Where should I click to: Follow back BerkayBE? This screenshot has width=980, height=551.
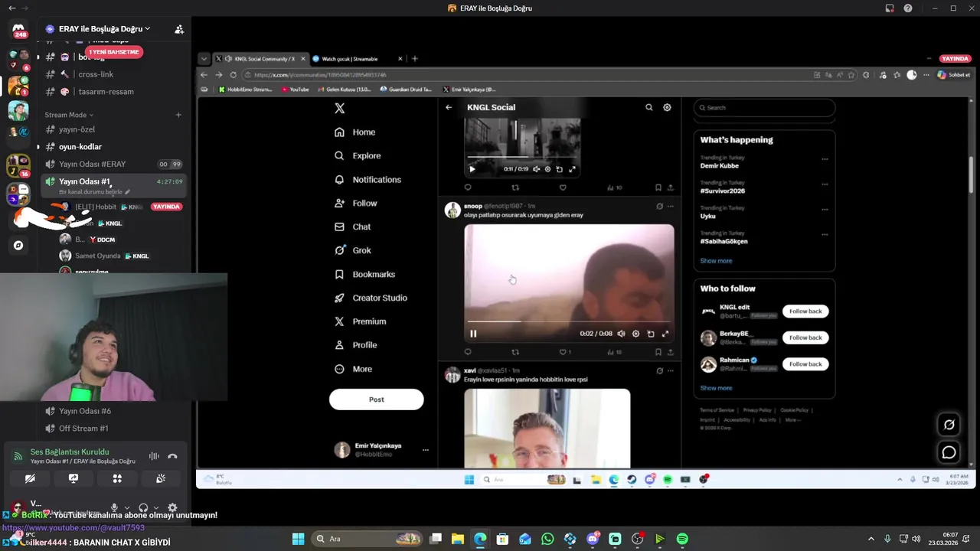click(805, 337)
